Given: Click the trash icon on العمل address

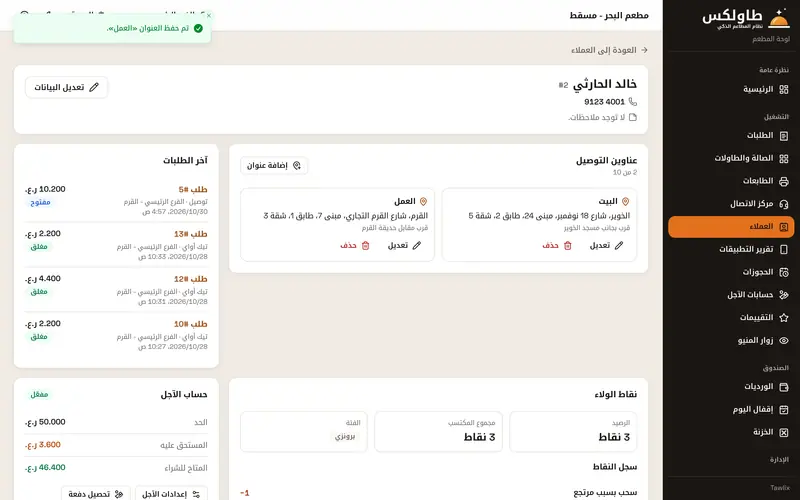Looking at the screenshot, I should coord(365,245).
